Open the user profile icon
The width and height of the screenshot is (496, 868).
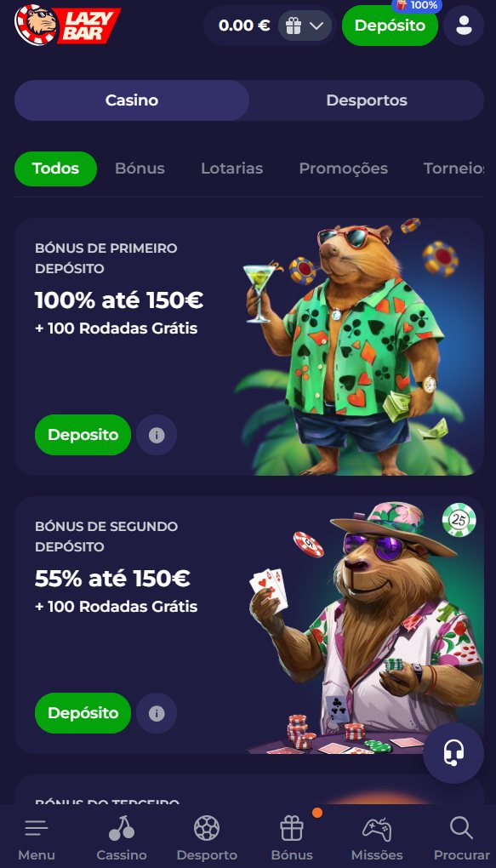[x=464, y=26]
